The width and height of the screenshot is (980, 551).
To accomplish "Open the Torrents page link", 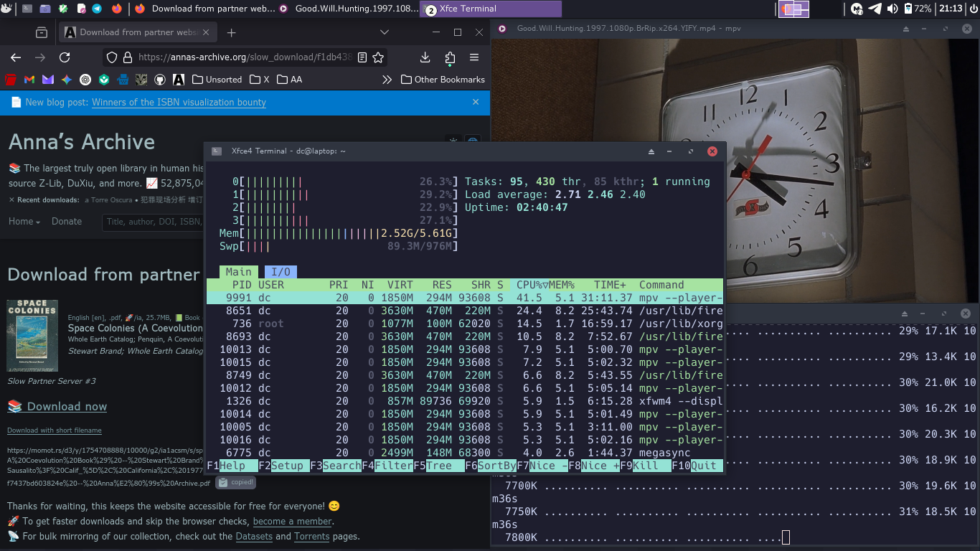I will [311, 536].
